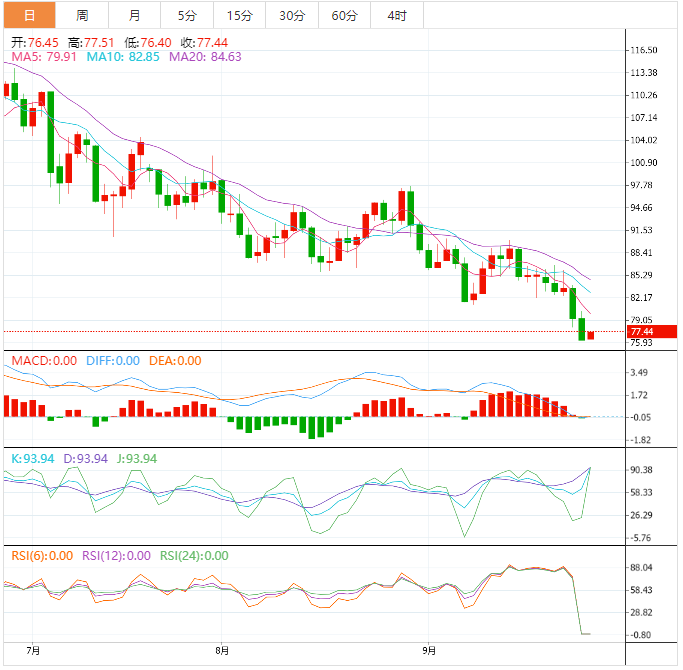The width and height of the screenshot is (683, 670).
Task: Click the 90.38 KDJ axis label
Action: point(641,470)
